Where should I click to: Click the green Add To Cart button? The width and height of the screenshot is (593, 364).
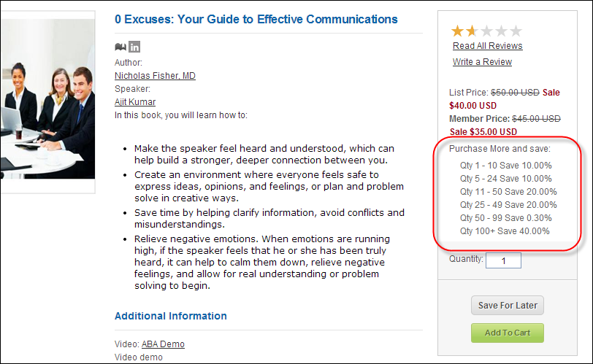coord(508,333)
